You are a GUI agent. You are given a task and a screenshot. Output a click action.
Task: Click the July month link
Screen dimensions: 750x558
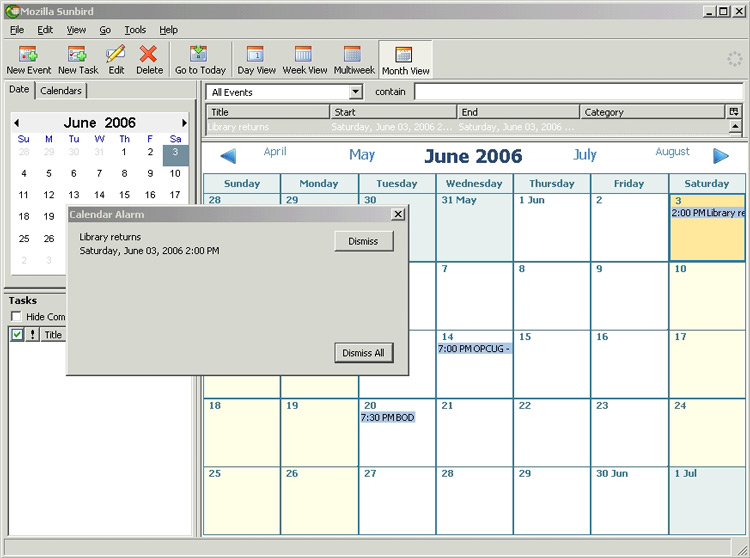tap(585, 155)
